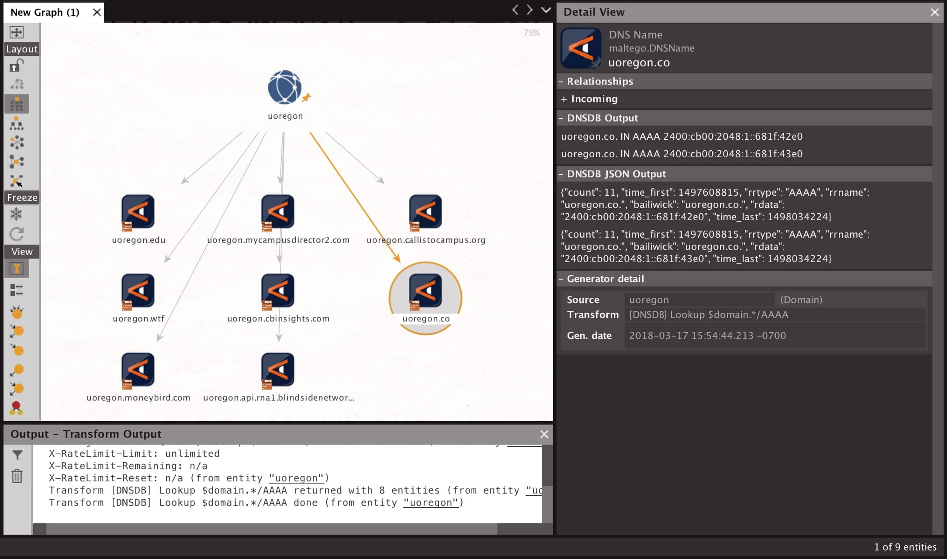Select the uoregon.mycampusdirector2.com entity
Viewport: 948px width, 560px height.
point(278,211)
